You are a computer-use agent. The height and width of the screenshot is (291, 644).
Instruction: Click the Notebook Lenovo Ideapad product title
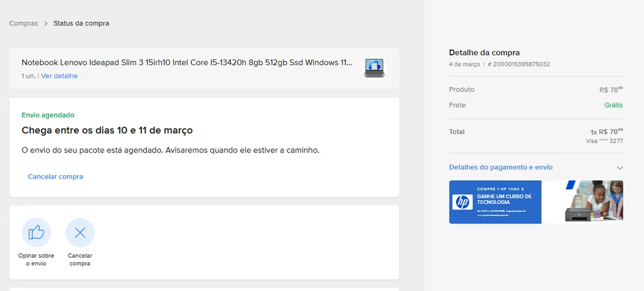(x=187, y=63)
